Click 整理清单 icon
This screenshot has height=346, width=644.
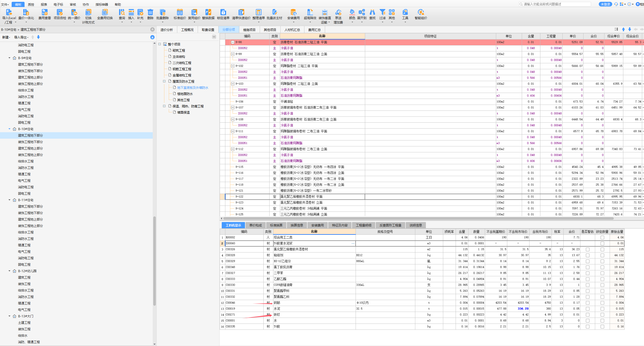(x=258, y=14)
